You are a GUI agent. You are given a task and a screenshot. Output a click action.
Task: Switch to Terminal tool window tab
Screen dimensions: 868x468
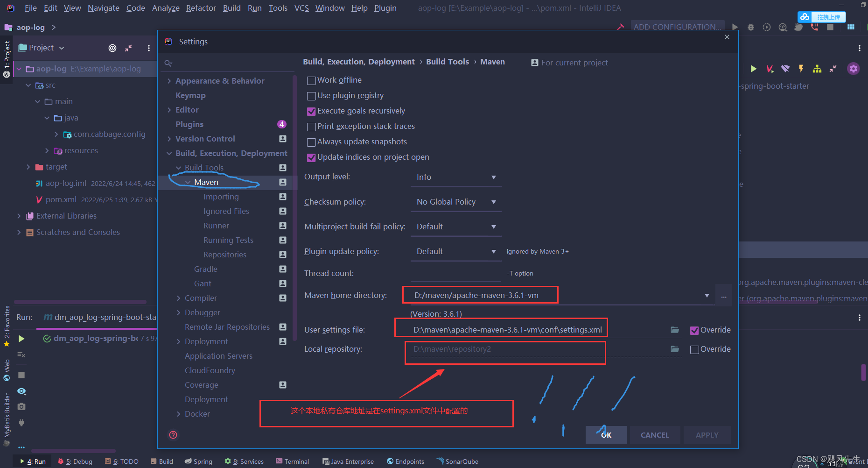point(292,461)
